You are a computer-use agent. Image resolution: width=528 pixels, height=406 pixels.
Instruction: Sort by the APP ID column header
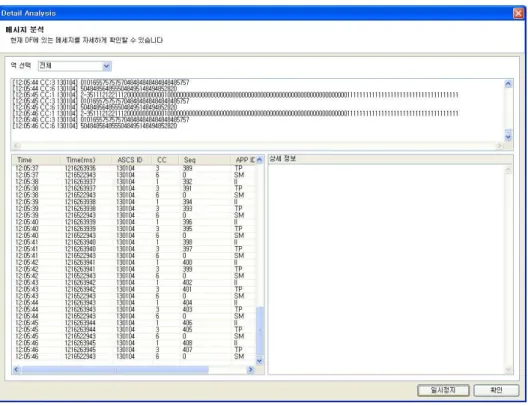pos(243,160)
